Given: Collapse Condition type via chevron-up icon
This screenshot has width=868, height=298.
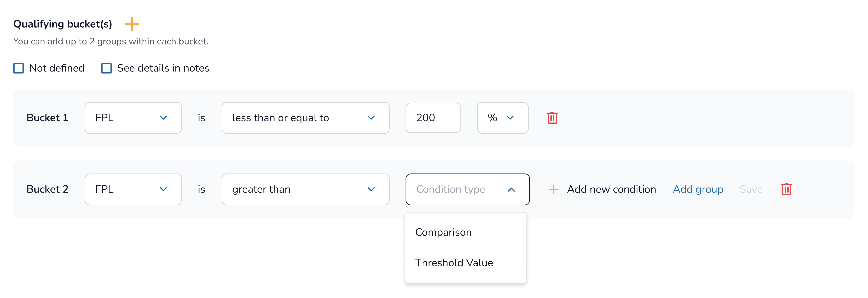Looking at the screenshot, I should point(511,190).
